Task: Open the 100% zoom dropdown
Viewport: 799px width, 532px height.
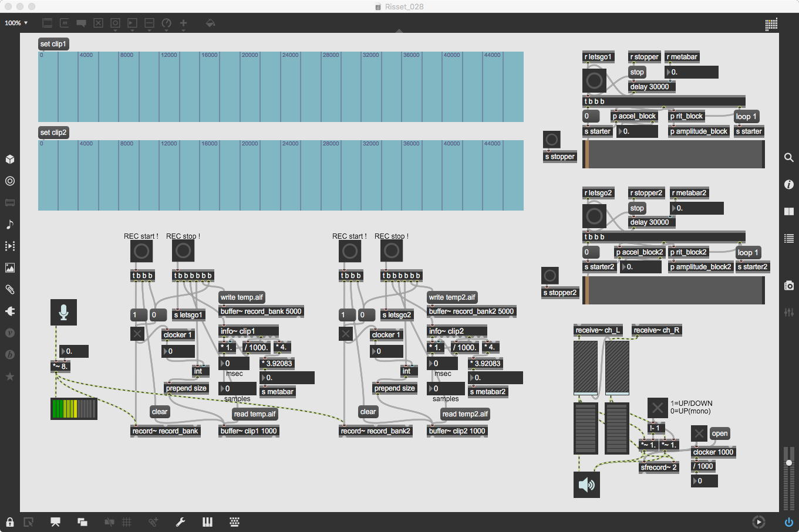Action: click(x=16, y=23)
